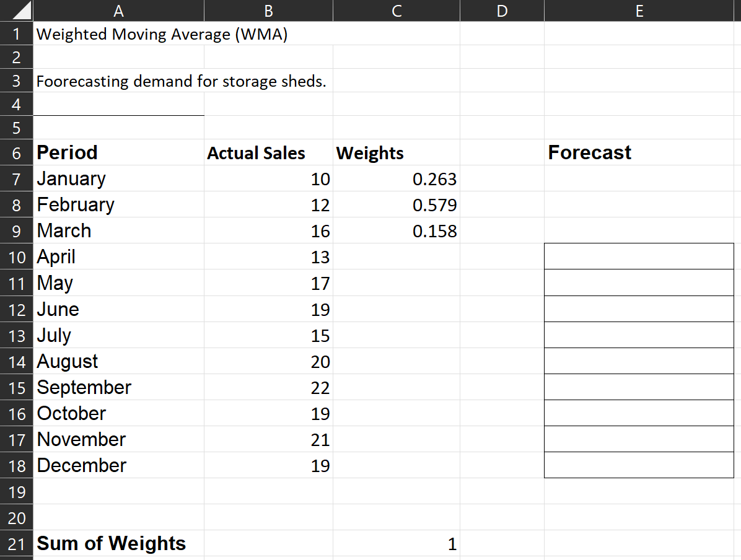Click the January cell
The width and height of the screenshot is (741, 560).
(x=119, y=178)
